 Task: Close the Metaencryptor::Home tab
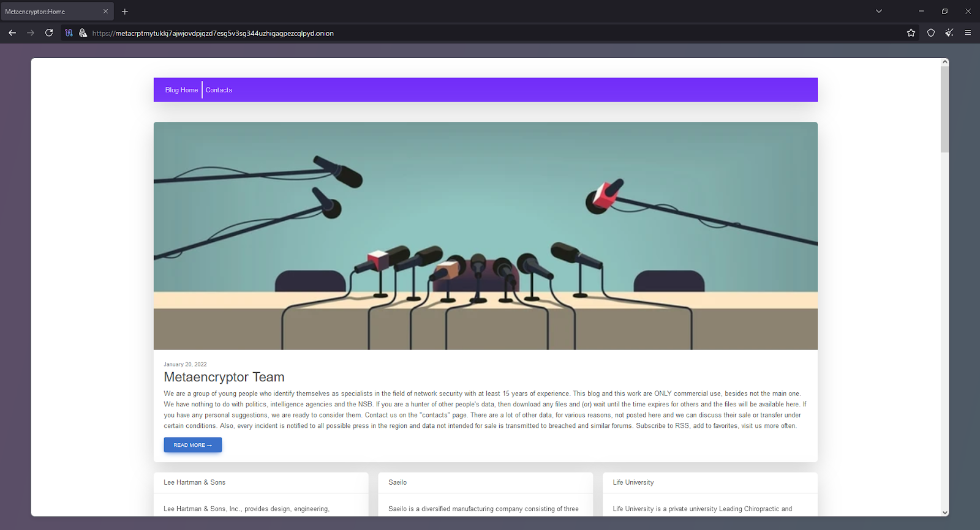105,12
